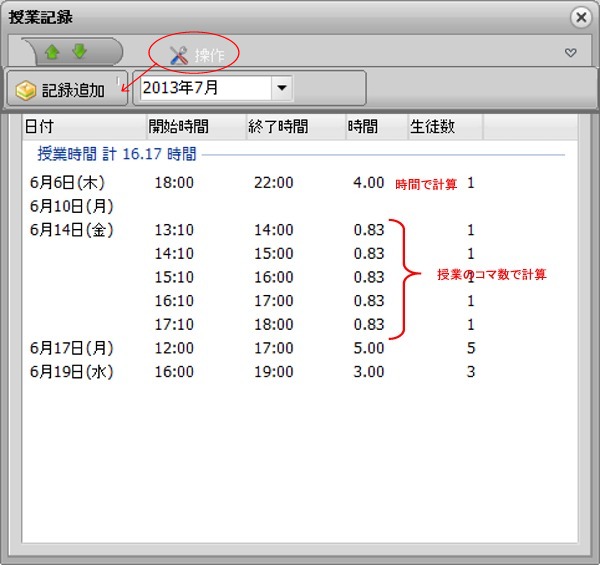Select the 6月17日(月) row

tap(300, 348)
